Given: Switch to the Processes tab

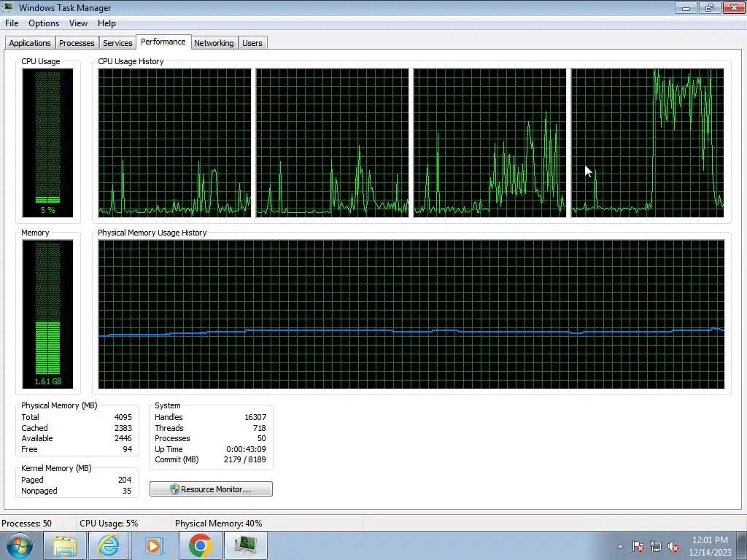Looking at the screenshot, I should point(77,43).
